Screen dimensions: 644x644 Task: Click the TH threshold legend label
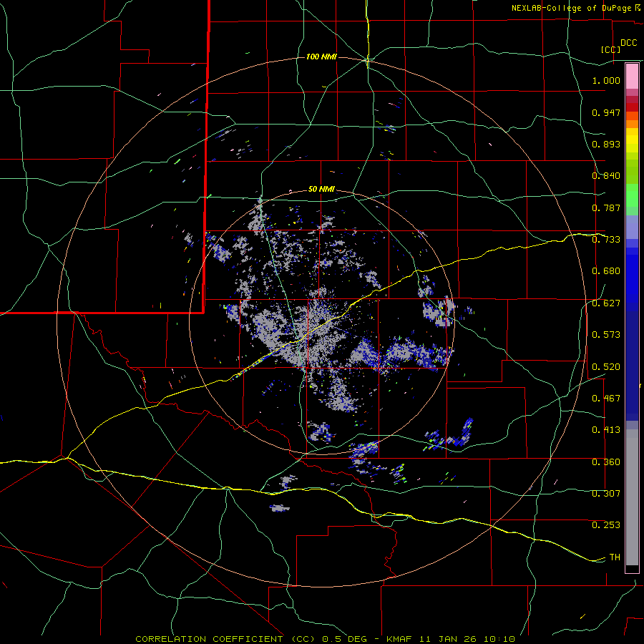pyautogui.click(x=615, y=557)
